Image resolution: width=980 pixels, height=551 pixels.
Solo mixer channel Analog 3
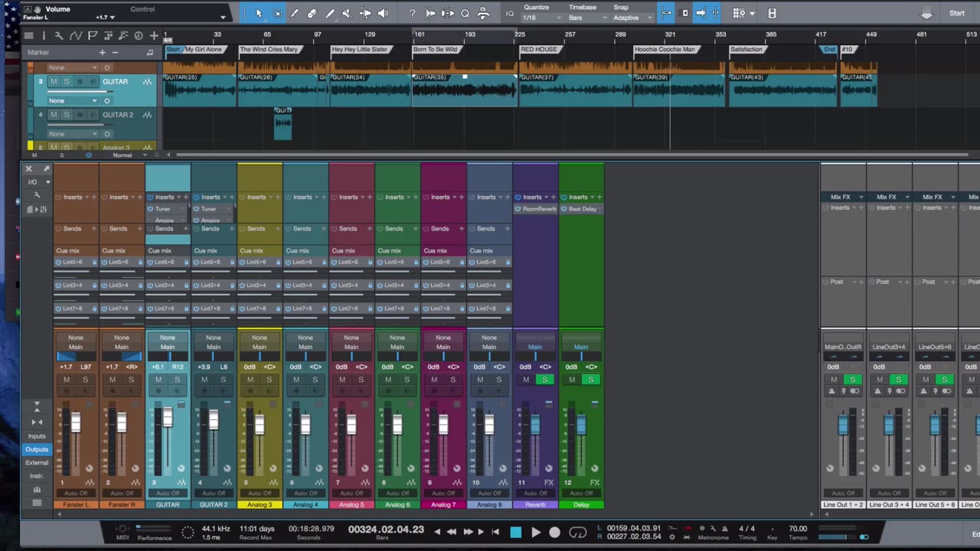(x=269, y=380)
